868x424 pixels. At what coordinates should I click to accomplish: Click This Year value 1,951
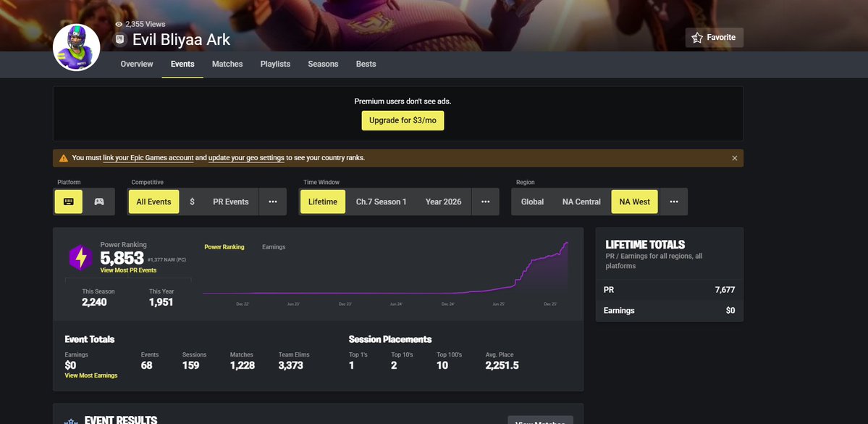(x=161, y=302)
